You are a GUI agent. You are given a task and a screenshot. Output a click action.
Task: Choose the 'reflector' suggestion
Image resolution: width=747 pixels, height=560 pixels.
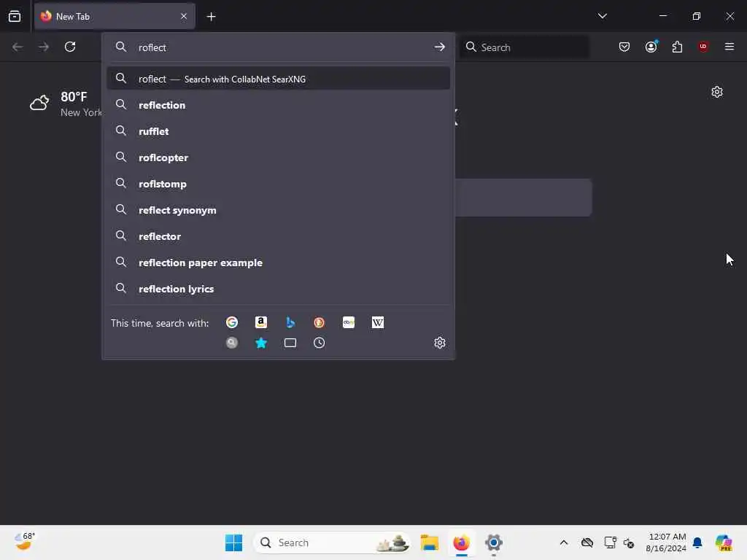tap(278, 236)
